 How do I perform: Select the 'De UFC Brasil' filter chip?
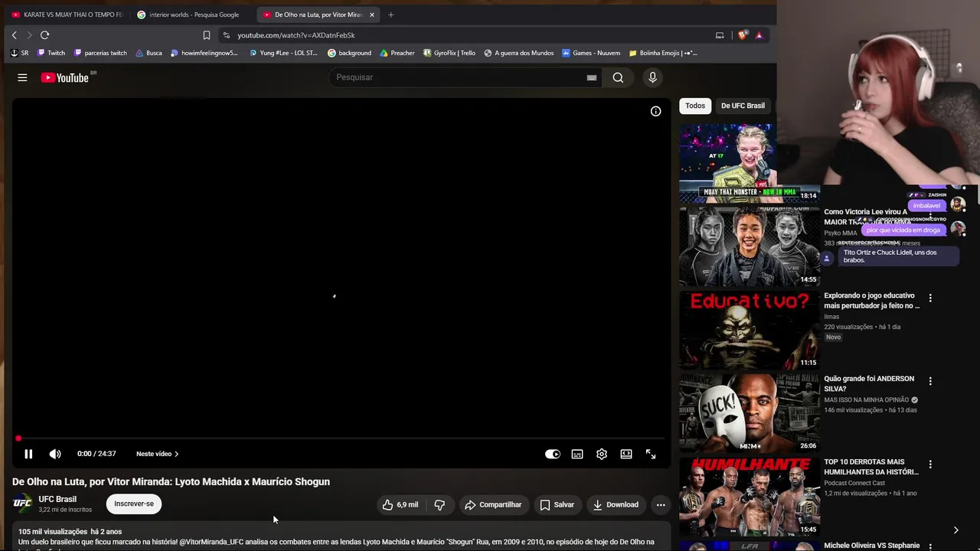(x=743, y=106)
